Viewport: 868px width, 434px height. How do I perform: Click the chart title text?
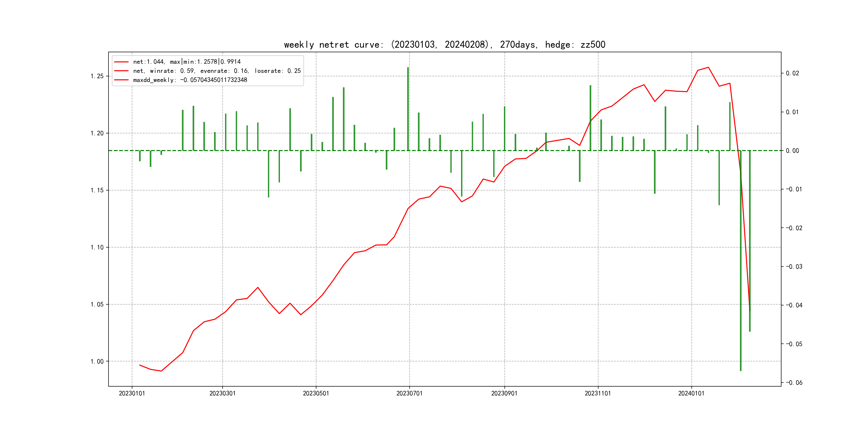point(444,45)
